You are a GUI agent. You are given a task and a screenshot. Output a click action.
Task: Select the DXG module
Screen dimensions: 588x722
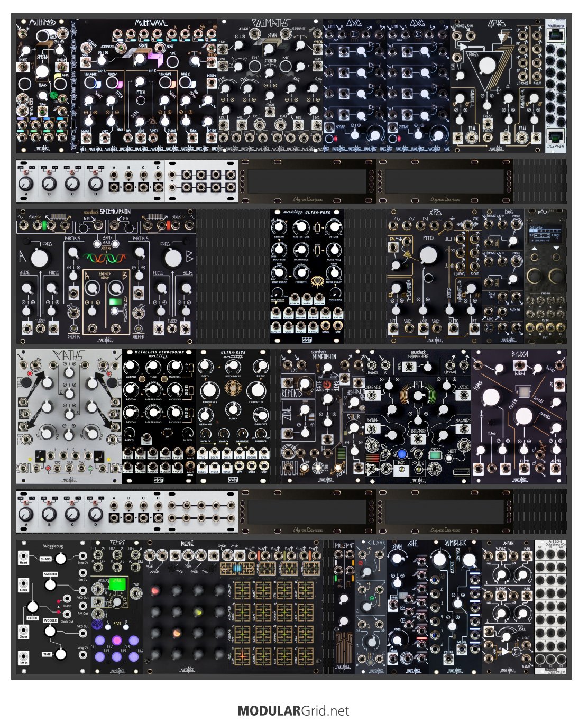point(503,276)
